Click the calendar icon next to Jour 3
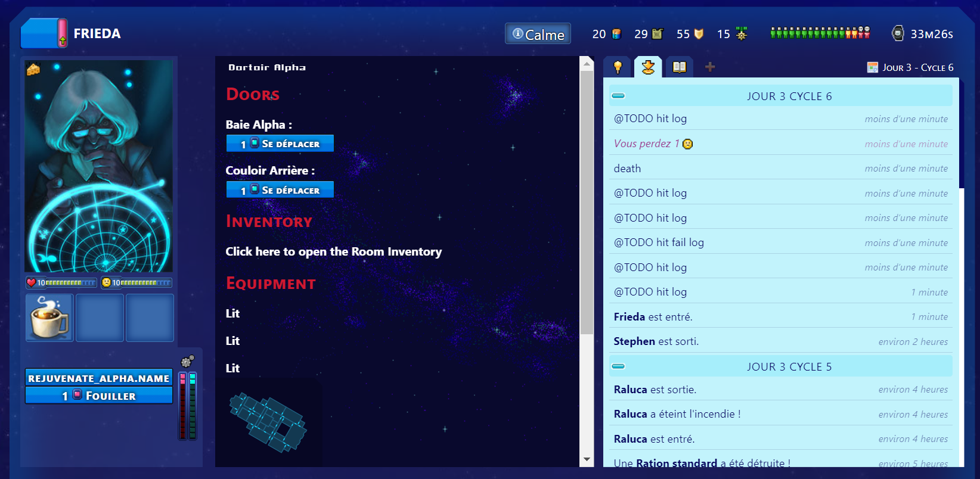Viewport: 980px width, 479px height. coord(873,67)
